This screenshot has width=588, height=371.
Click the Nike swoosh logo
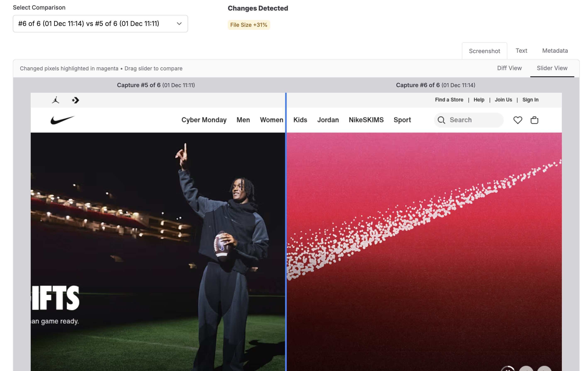pyautogui.click(x=62, y=120)
